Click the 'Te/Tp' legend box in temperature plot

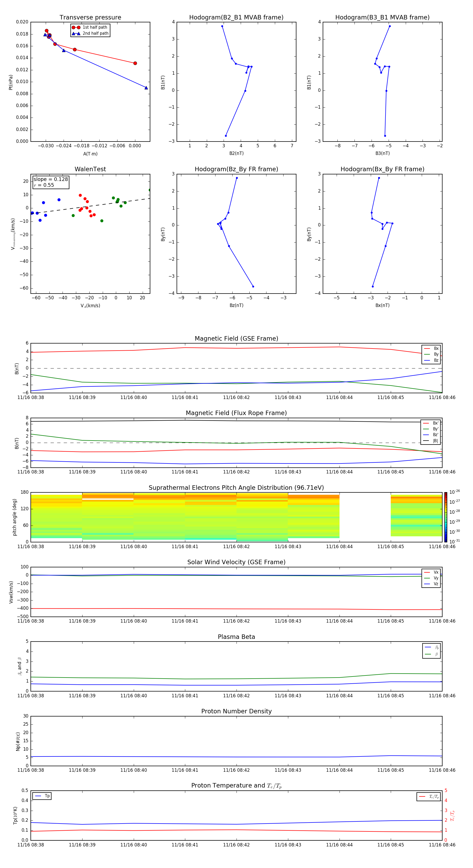(x=429, y=796)
